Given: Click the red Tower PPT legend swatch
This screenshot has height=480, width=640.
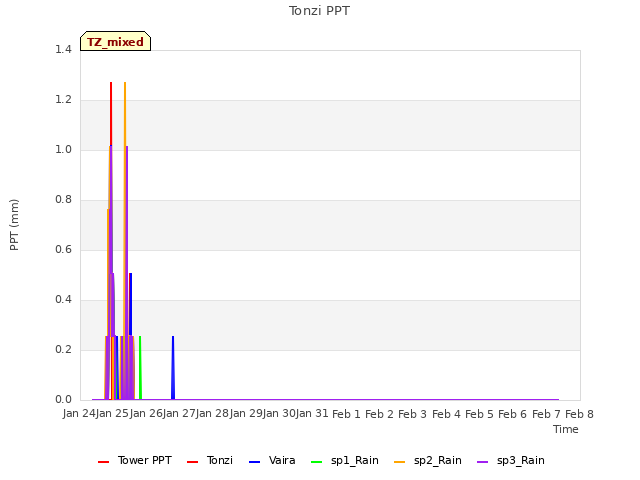Looking at the screenshot, I should click(x=104, y=462).
